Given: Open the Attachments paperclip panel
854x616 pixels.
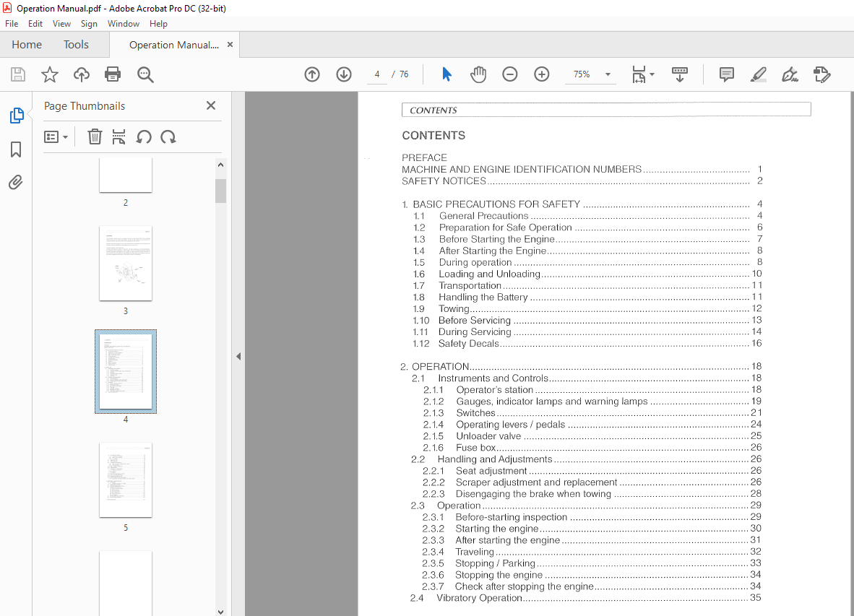Looking at the screenshot, I should [x=16, y=182].
